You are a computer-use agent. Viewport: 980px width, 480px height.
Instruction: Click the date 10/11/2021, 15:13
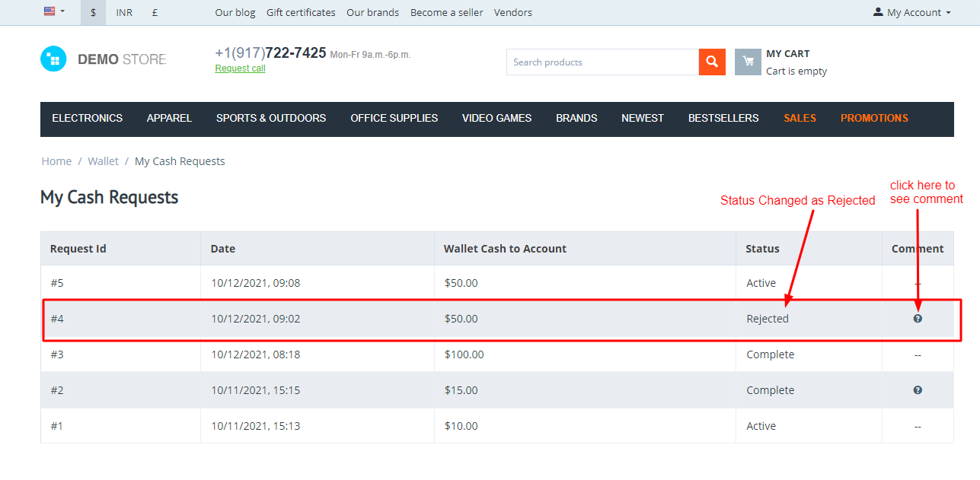point(256,426)
